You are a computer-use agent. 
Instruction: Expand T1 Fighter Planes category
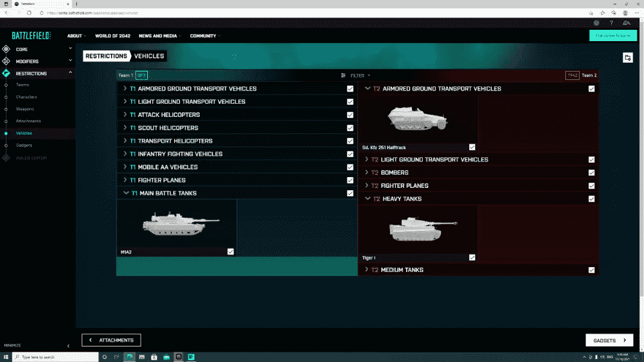tap(125, 180)
